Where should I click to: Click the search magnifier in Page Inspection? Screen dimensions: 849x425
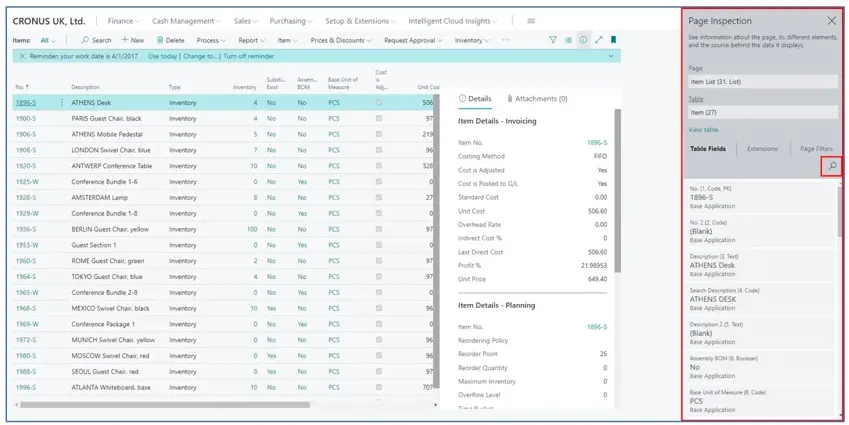831,167
